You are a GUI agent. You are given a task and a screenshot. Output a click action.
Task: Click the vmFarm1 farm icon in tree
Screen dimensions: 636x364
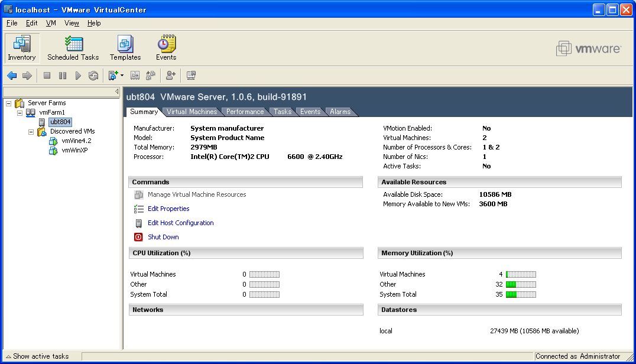pos(30,113)
